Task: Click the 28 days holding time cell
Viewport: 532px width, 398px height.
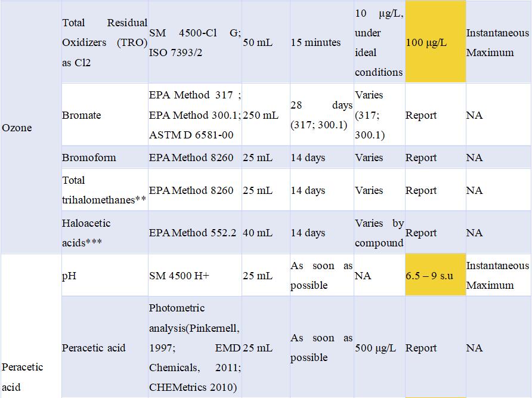Action: coord(321,115)
